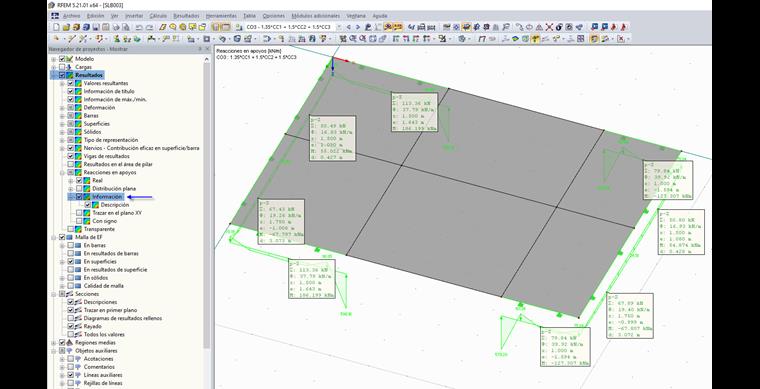The height and width of the screenshot is (389, 760).
Task: Go to previous load case with left arrow
Action: coord(348,27)
